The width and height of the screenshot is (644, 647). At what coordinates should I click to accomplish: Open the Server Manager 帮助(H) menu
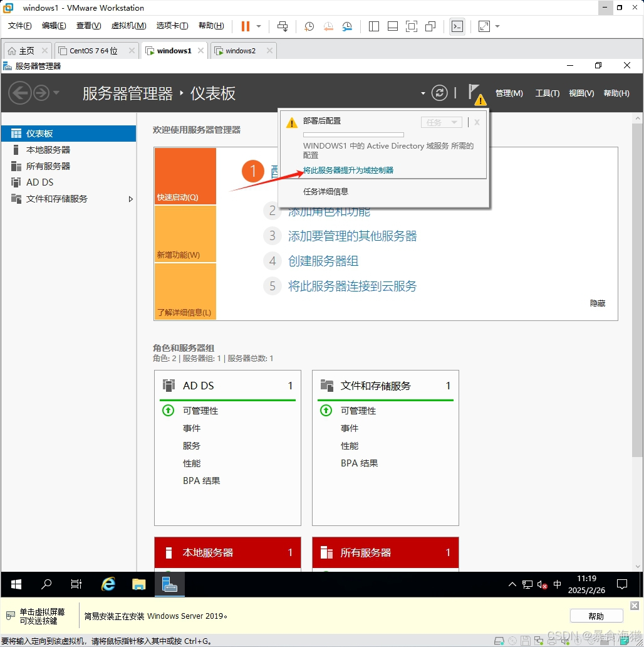click(x=617, y=93)
